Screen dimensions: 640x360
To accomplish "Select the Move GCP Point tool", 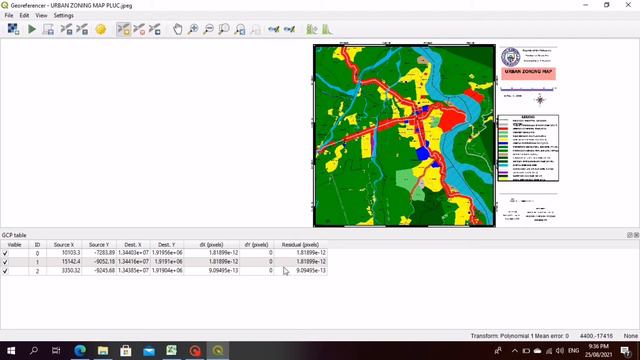I will pos(155,29).
